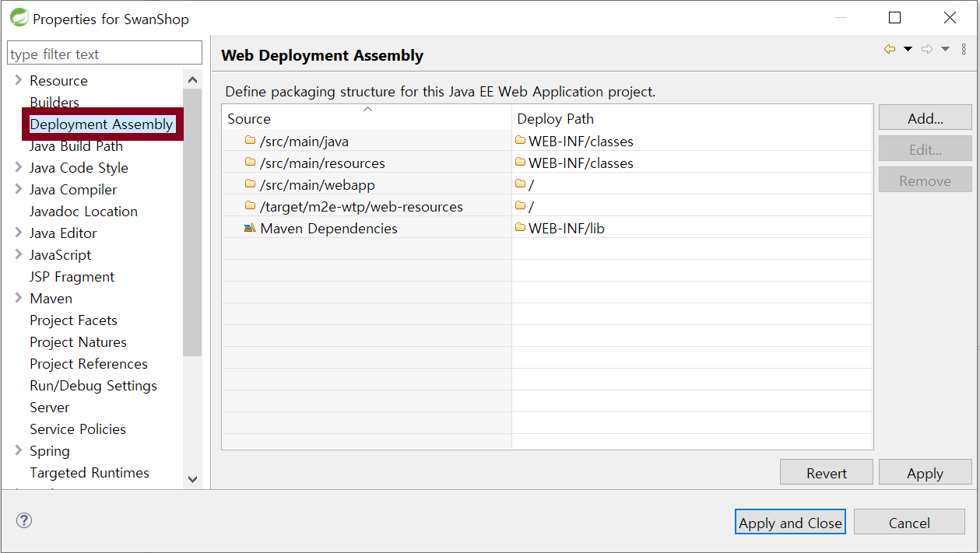
Task: Open the three-dot view menu
Action: pyautogui.click(x=964, y=49)
